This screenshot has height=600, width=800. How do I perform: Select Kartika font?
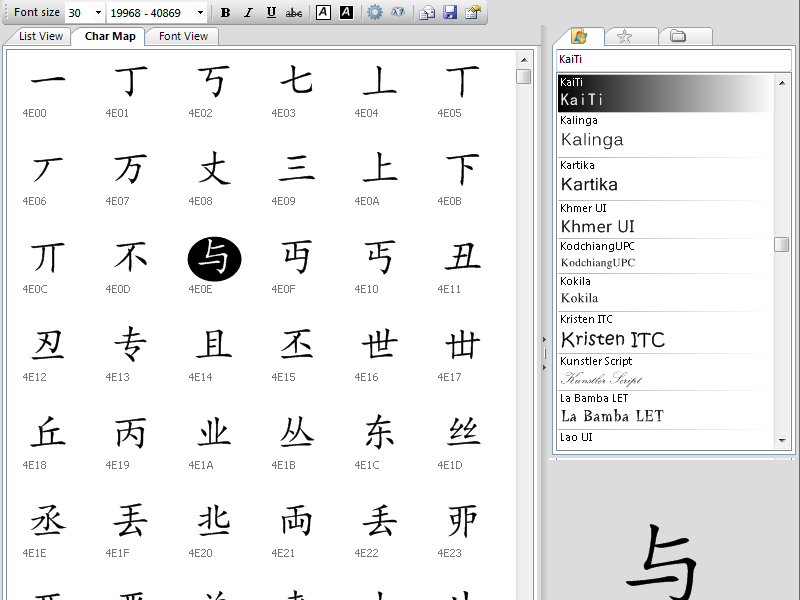(665, 179)
